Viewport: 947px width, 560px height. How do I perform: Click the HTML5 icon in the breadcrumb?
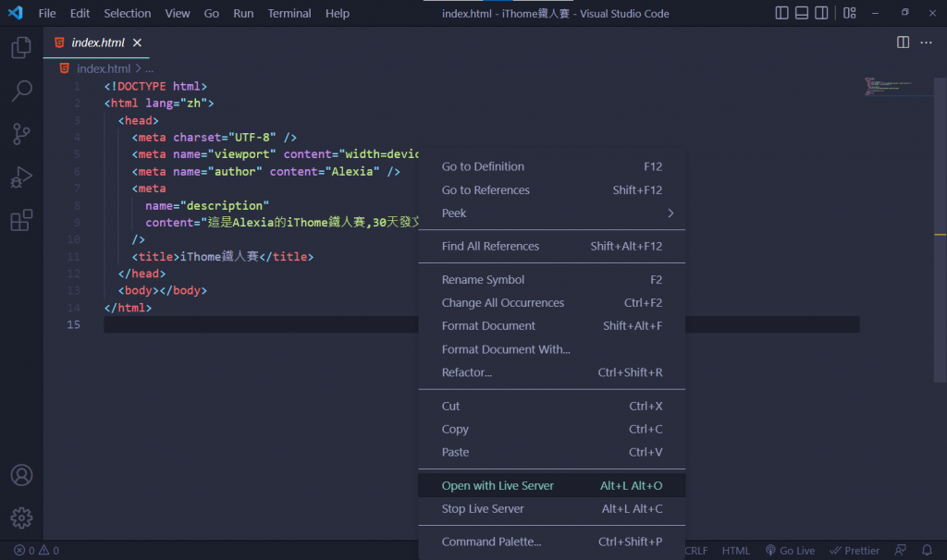pos(64,68)
